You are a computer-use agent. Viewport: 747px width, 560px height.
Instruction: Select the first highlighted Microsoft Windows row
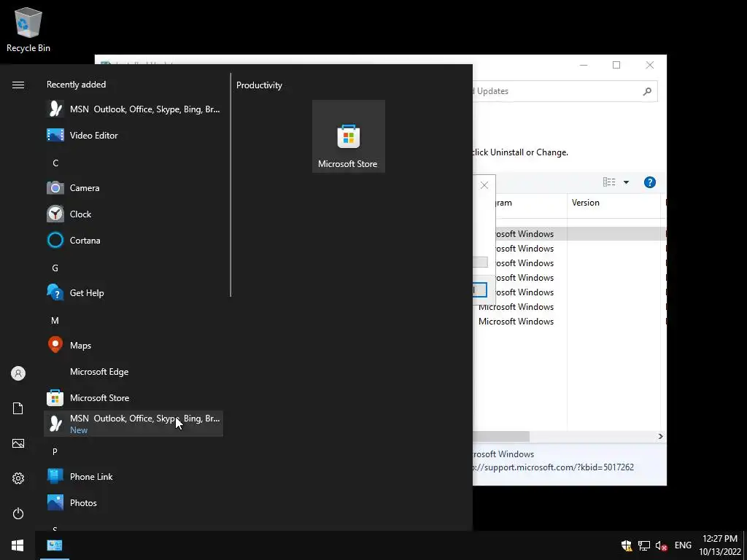[x=569, y=234]
